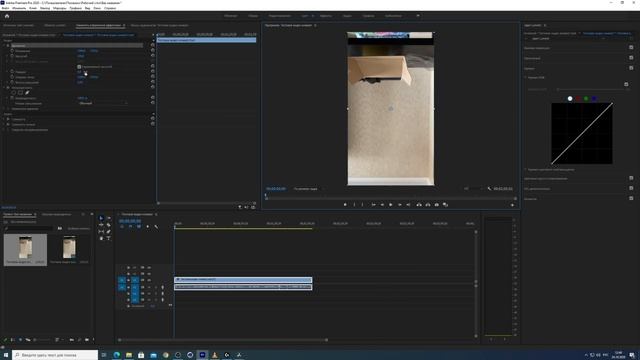Collapse the Motion effect group
Viewport: 640px width, 360px height.
coord(4,45)
